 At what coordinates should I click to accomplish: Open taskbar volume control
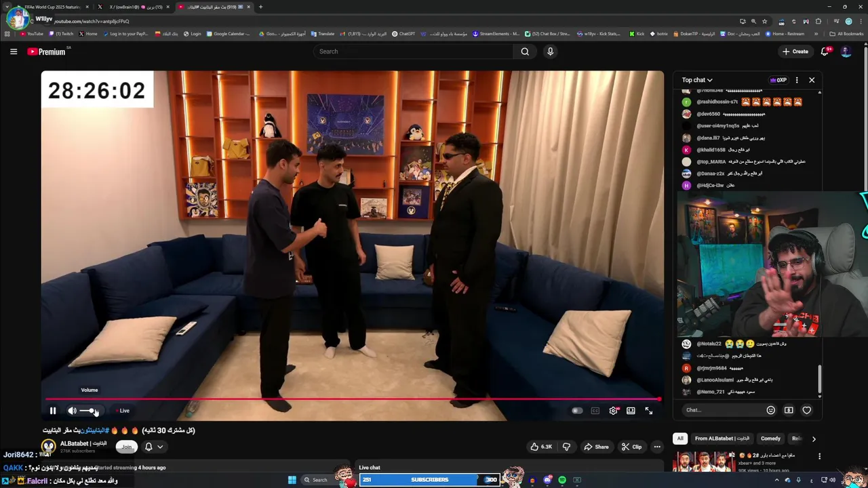tap(833, 480)
